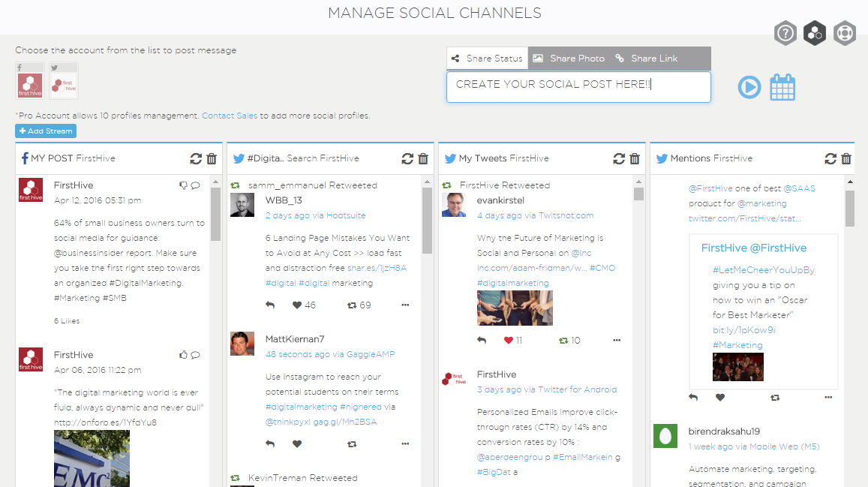868x487 pixels.
Task: Delete the Mentions FirstHive stream
Action: point(846,158)
